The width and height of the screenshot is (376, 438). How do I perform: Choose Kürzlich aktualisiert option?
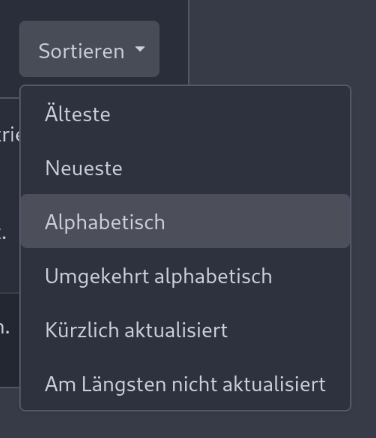click(185, 330)
